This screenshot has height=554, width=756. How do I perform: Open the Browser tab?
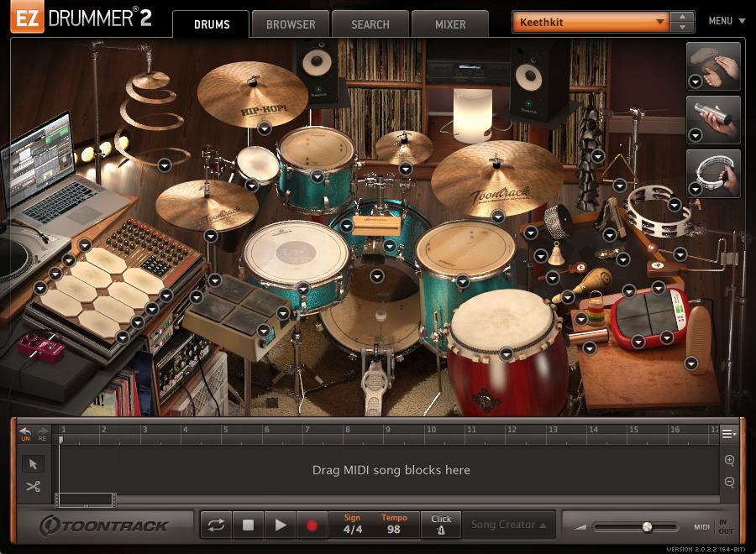pyautogui.click(x=291, y=24)
